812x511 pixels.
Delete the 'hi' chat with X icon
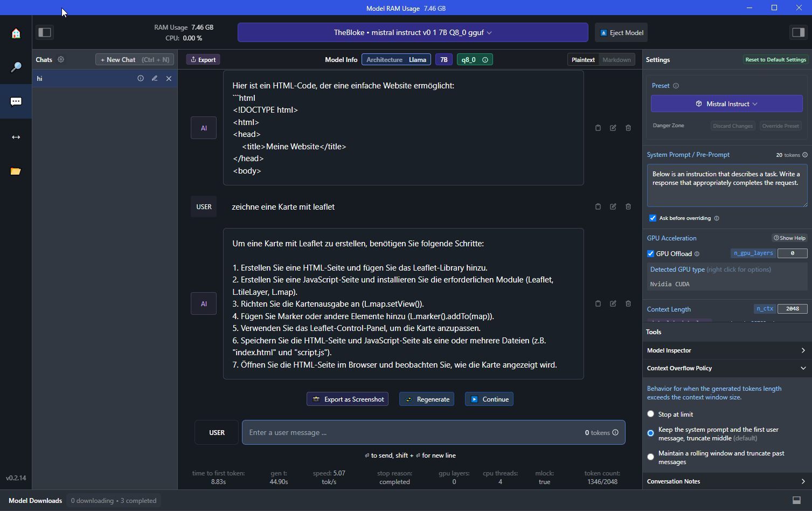tap(169, 78)
